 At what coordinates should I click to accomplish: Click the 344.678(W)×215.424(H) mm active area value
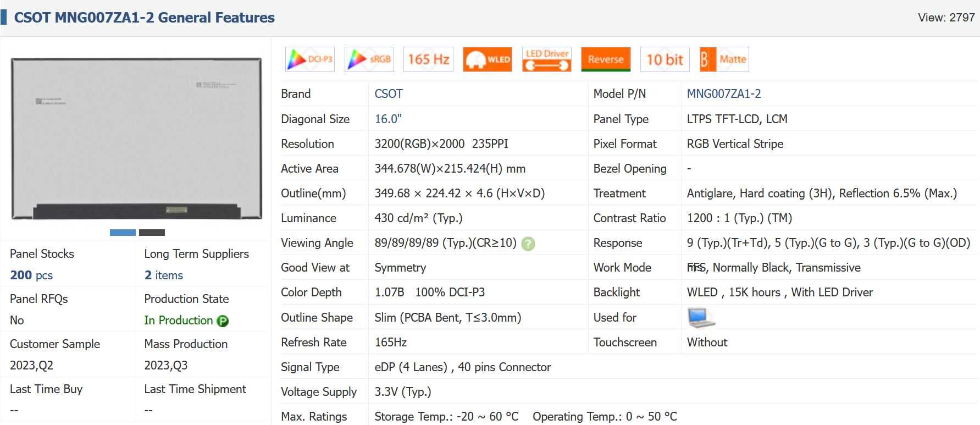click(450, 169)
